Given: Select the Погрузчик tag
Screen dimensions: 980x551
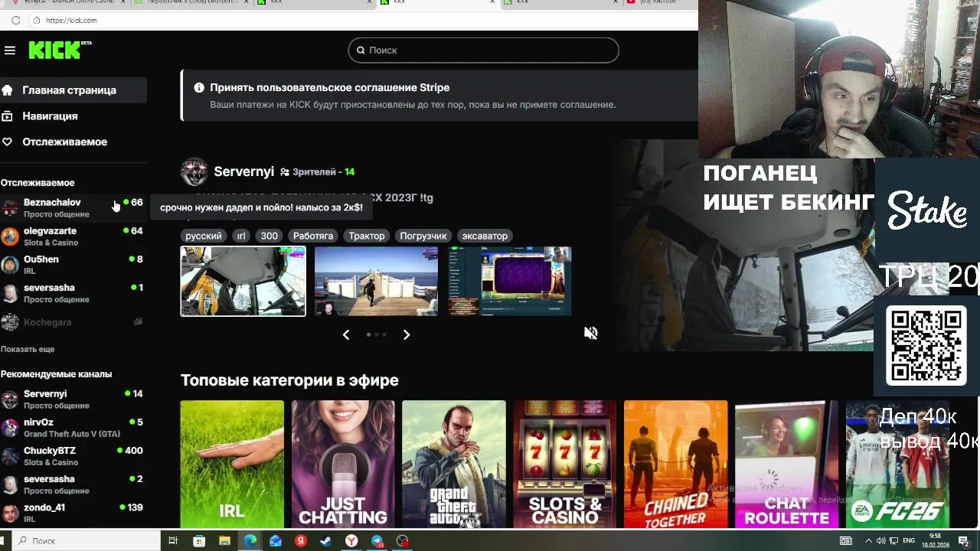Looking at the screenshot, I should (x=423, y=236).
